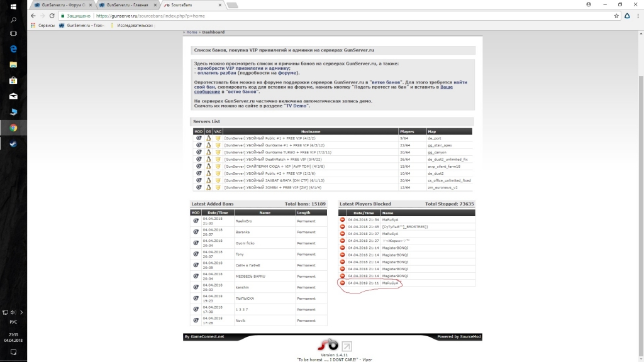Image resolution: width=644 pixels, height=362 pixels.
Task: Click the mod icon in the ReelinBro ban row
Action: click(196, 221)
